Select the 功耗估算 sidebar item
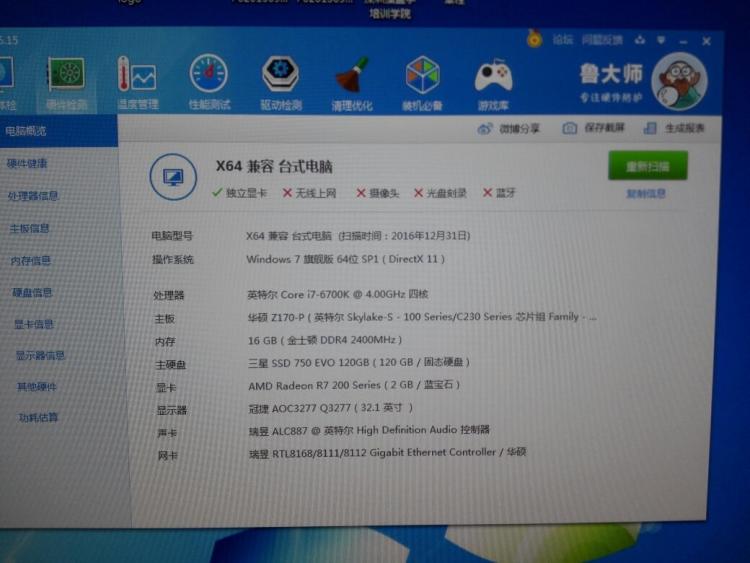750x563 pixels. click(38, 418)
